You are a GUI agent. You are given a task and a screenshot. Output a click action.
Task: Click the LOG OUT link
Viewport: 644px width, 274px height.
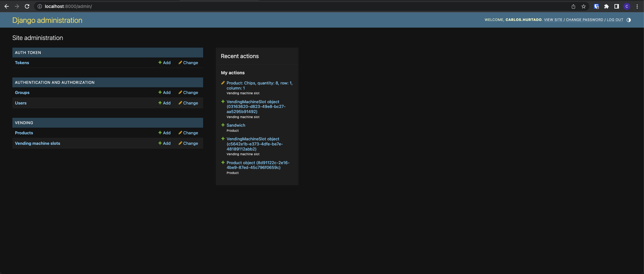click(615, 20)
